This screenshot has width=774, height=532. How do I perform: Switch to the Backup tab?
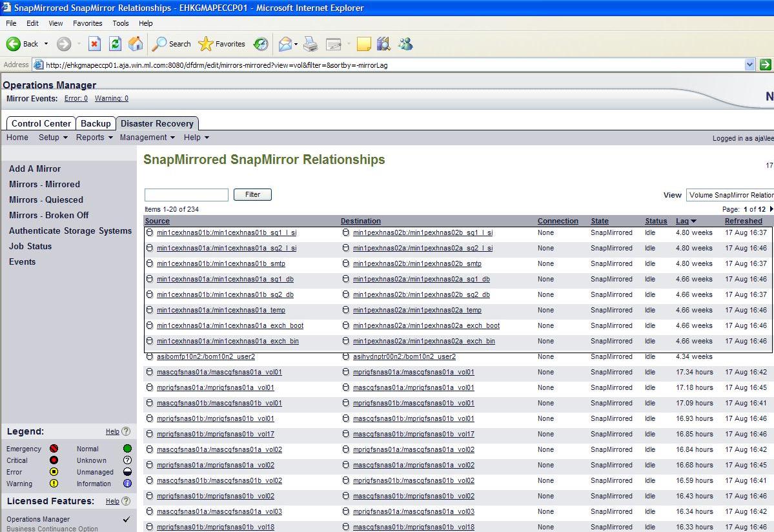click(x=96, y=123)
